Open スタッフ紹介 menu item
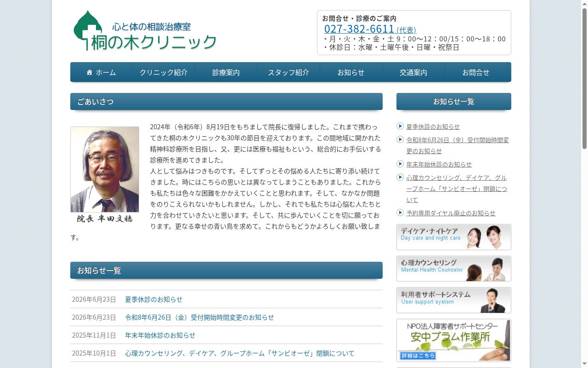This screenshot has height=368, width=588. click(x=288, y=72)
